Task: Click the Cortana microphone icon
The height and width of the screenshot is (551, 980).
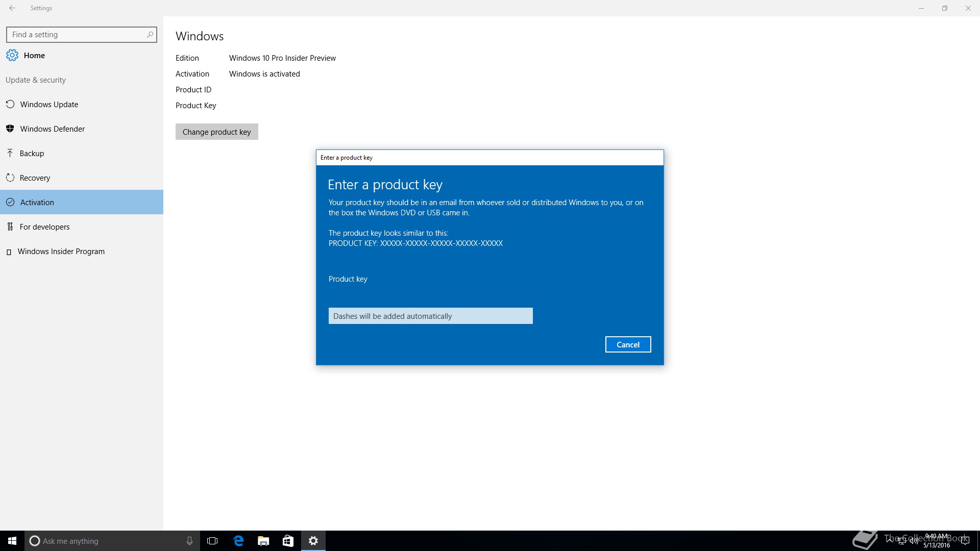Action: tap(189, 541)
